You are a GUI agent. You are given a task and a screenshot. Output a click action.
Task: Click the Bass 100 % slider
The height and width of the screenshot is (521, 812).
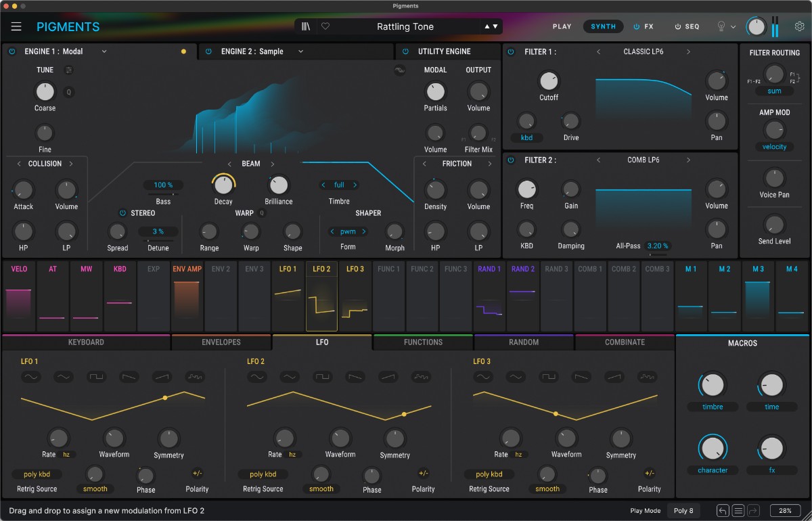(x=163, y=185)
